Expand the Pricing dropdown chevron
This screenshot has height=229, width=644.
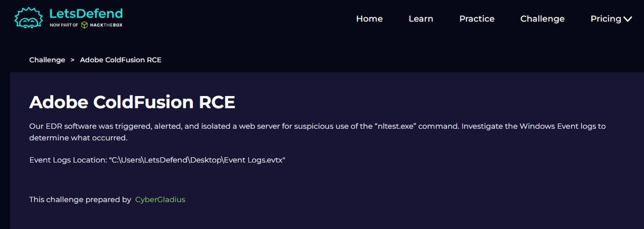627,19
